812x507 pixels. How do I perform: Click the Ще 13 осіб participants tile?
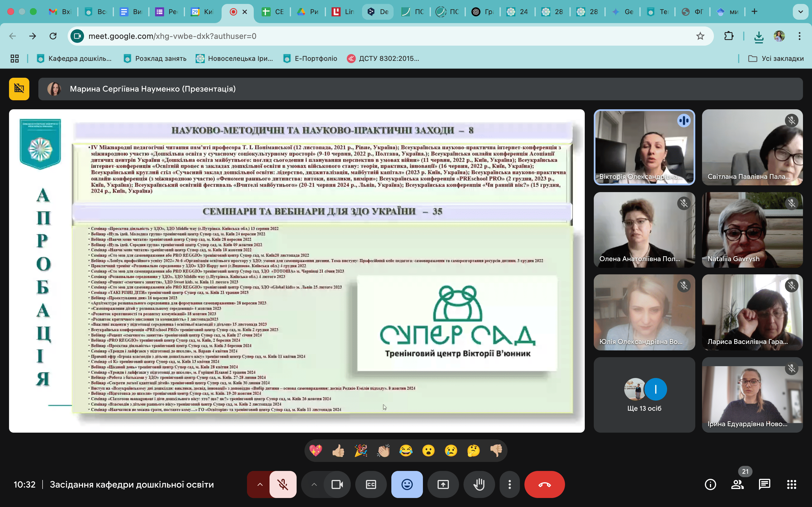point(644,395)
